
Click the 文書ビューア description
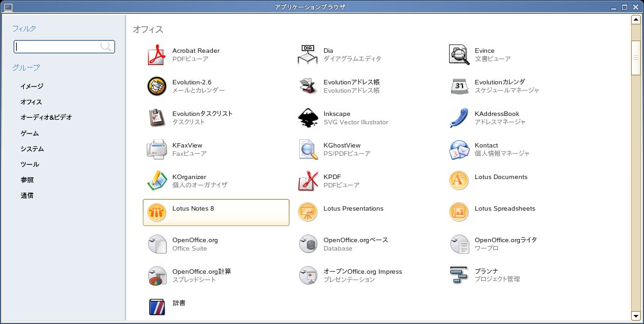point(493,59)
